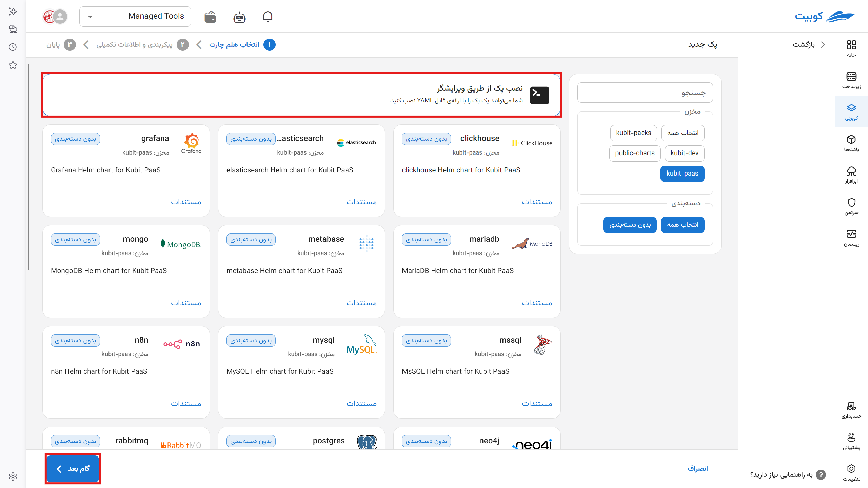
Task: Go to step 1 انتخاب هلم چارت
Action: 242,45
